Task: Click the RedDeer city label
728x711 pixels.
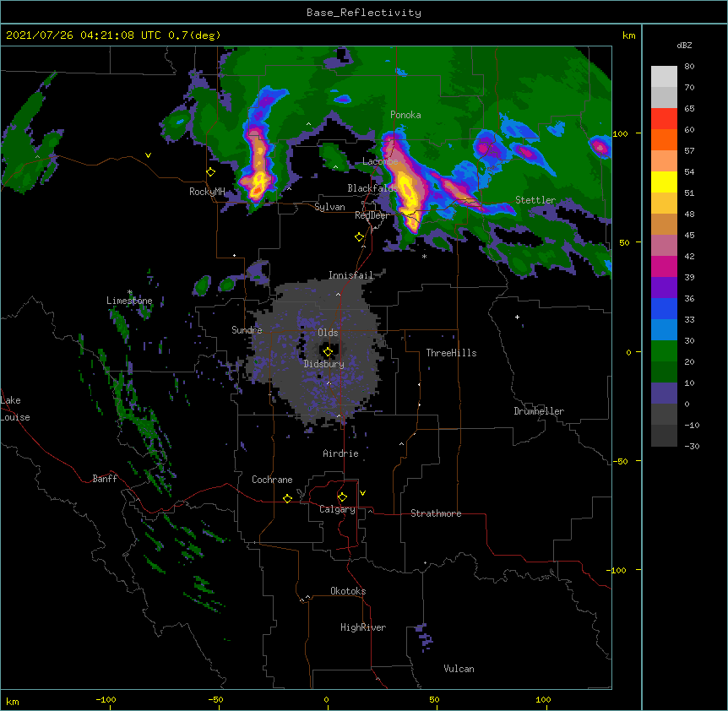Action: pyautogui.click(x=372, y=215)
